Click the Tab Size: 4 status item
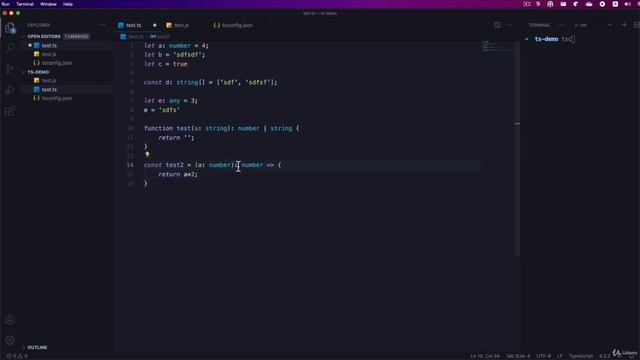 tap(518, 356)
